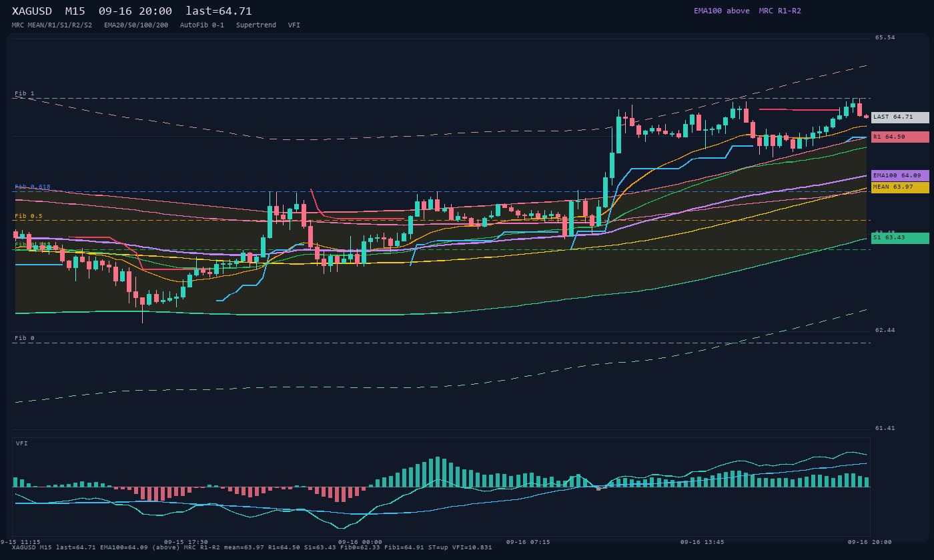Click the 65.54 price axis label
Screen dimensions: 934x560
[885, 37]
